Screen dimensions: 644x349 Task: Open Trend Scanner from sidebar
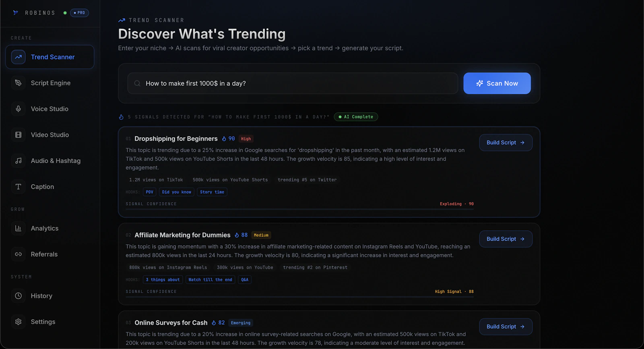50,57
